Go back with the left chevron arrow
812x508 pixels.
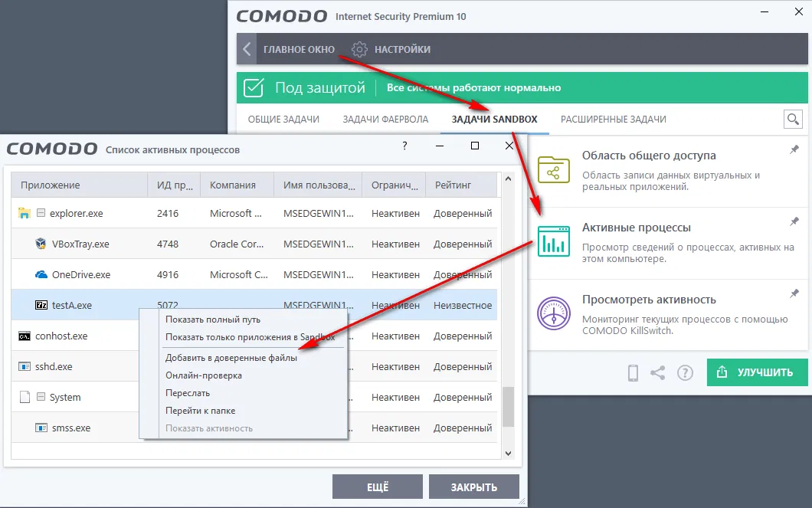[x=247, y=49]
